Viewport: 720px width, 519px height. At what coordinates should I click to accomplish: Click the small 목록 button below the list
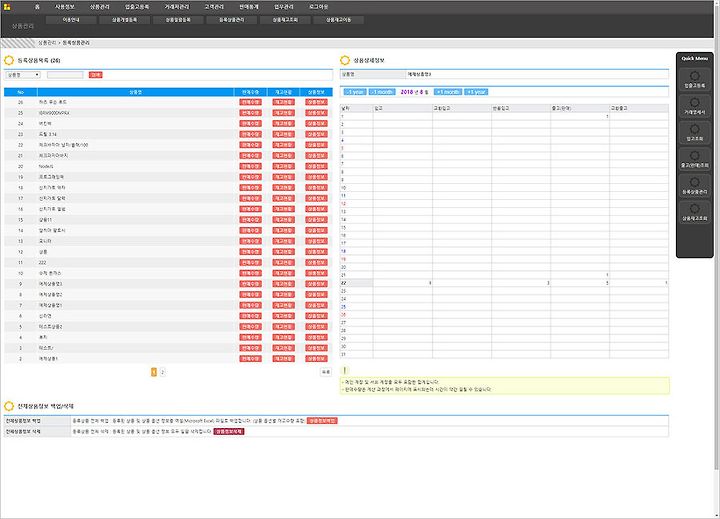tap(326, 372)
